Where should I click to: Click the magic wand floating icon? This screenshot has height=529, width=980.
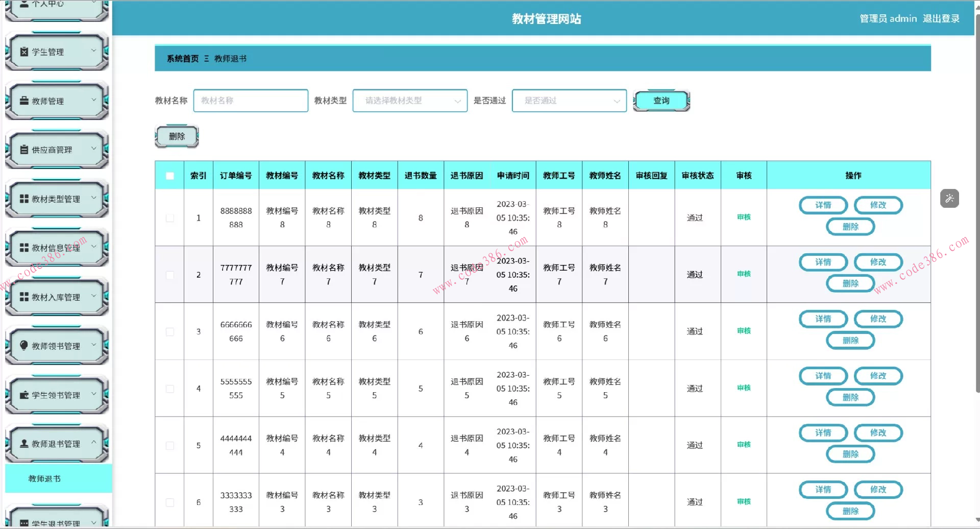[x=949, y=198]
